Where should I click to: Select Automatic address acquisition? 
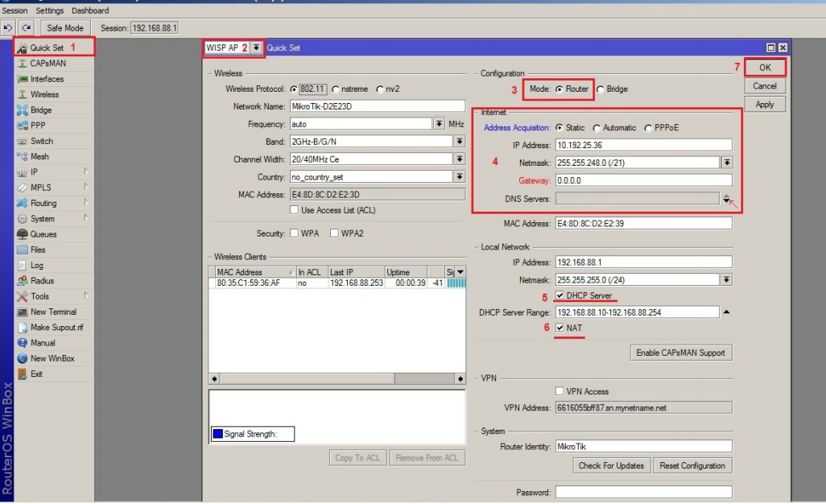597,128
